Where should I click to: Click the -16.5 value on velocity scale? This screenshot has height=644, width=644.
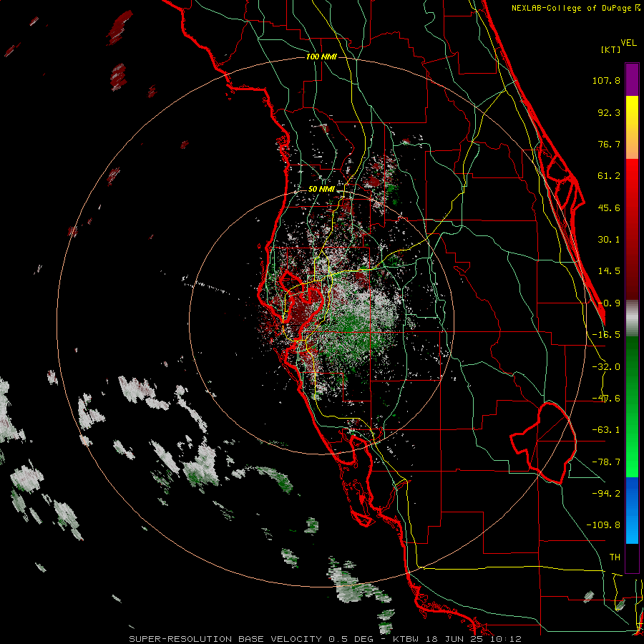tap(606, 335)
